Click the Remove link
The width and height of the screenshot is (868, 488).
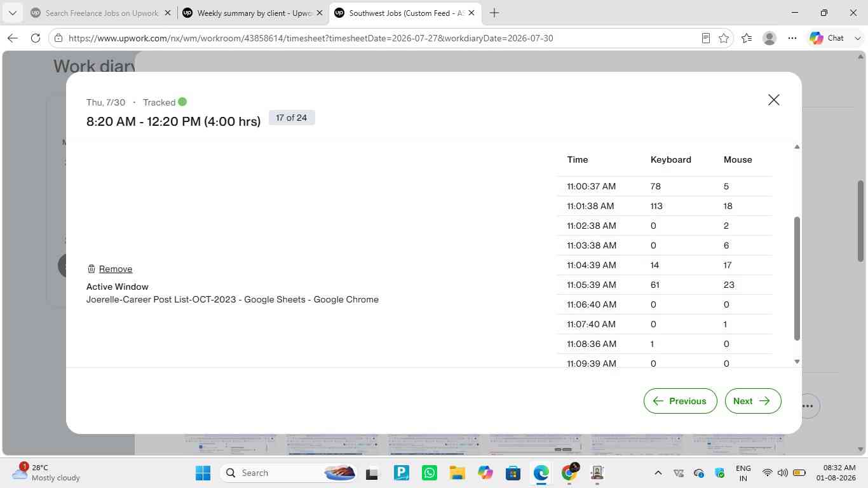click(116, 269)
